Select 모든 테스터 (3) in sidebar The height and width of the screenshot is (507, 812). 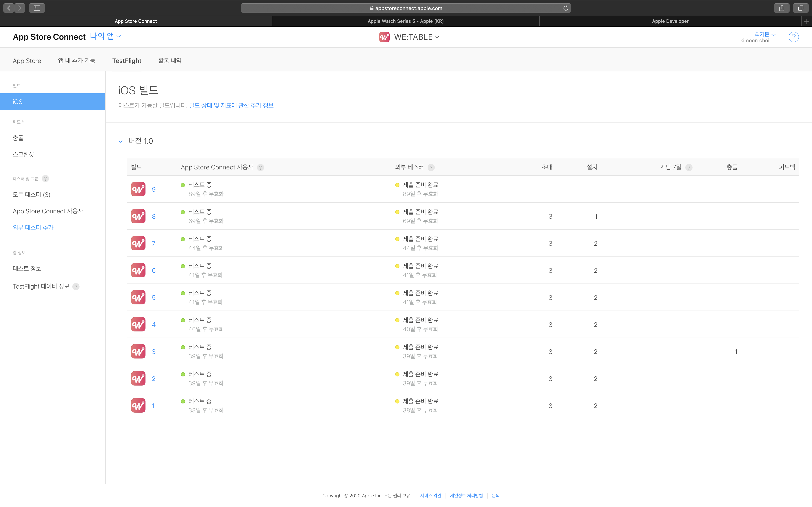pos(32,195)
